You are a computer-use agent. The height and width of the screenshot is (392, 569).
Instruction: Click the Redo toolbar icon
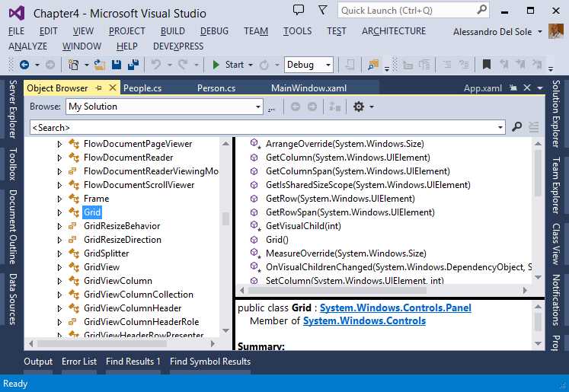click(183, 65)
